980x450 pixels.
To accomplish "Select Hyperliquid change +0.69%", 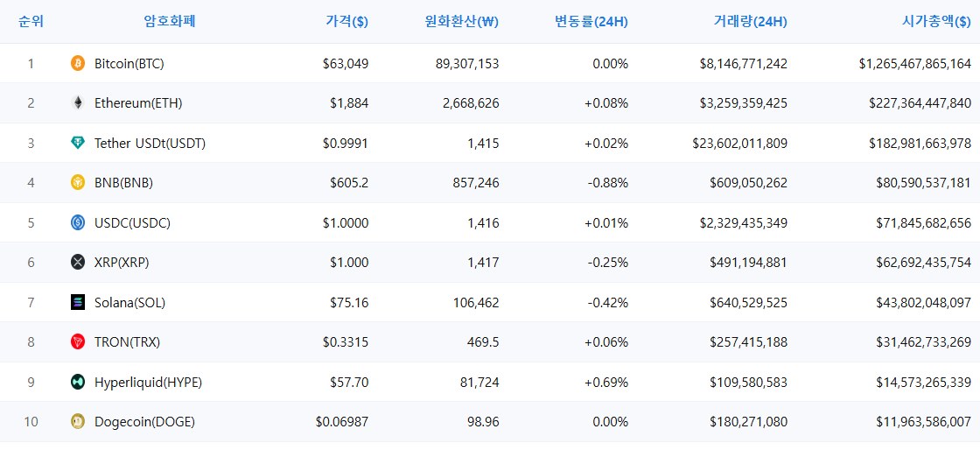I will [606, 383].
